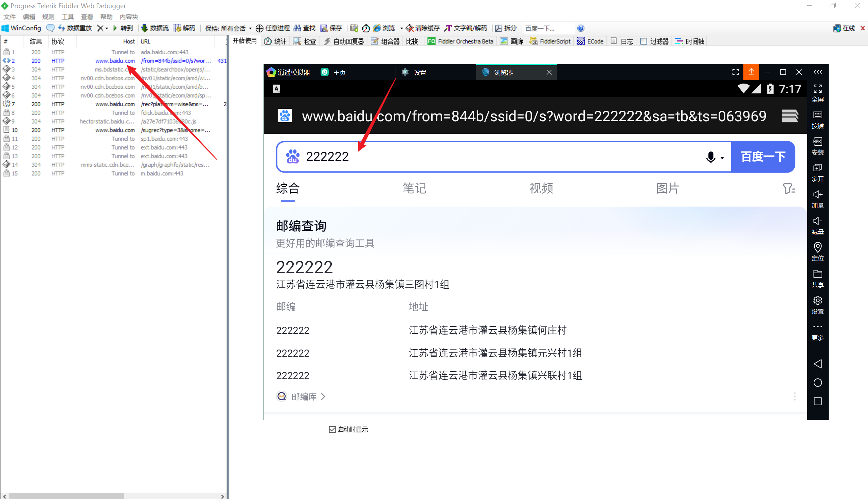This screenshot has width=868, height=499.
Task: Toggle the 过滤器 filters tab checkbox
Action: (x=644, y=41)
